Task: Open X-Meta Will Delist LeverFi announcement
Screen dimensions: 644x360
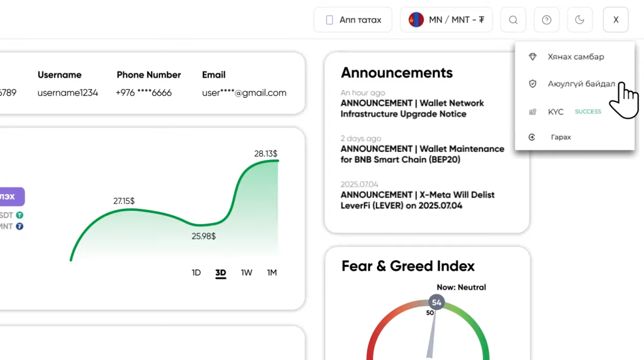Action: click(x=417, y=200)
